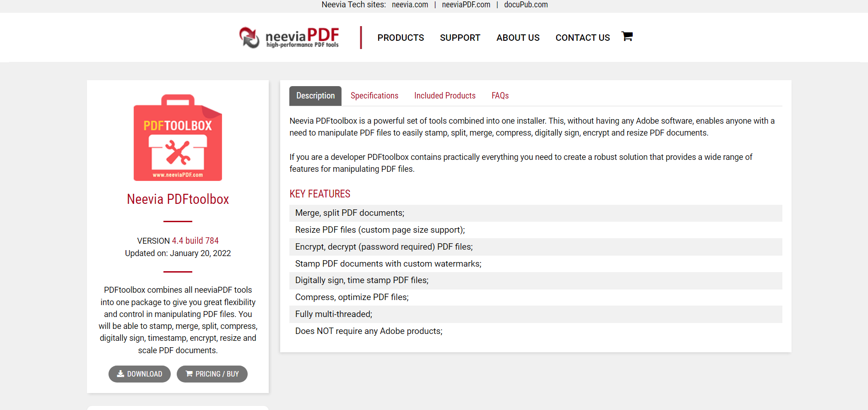This screenshot has height=410, width=868.
Task: Switch to the Specifications tab
Action: 374,96
